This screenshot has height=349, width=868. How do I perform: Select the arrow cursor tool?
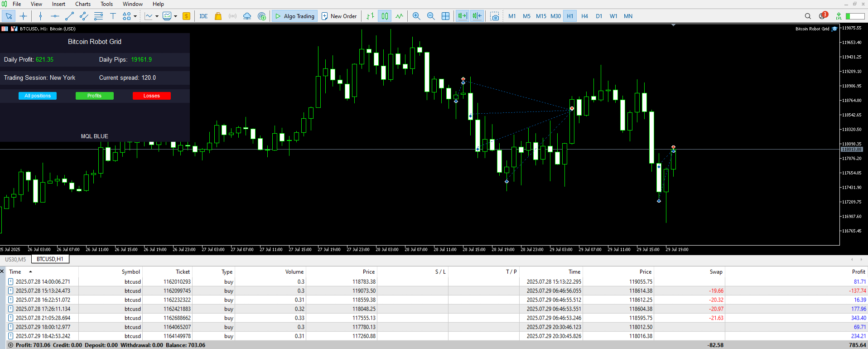[9, 16]
